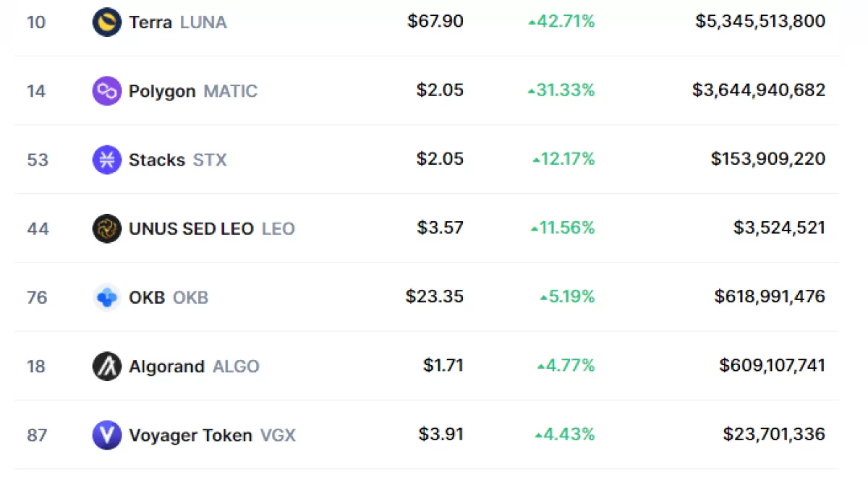Click the UNUS SED LEO logo
The width and height of the screenshot is (868, 488).
[x=107, y=228]
